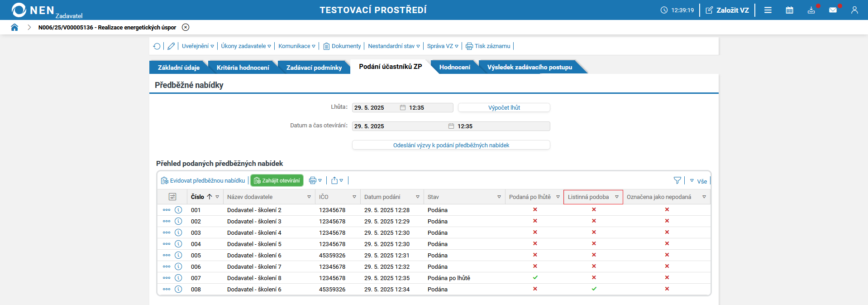
Task: Click the user profile icon
Action: (854, 10)
